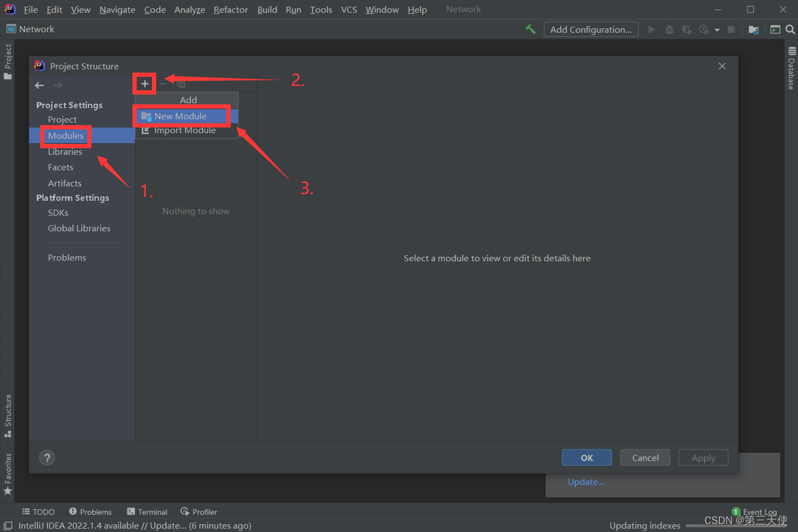Viewport: 798px width, 532px height.
Task: Open the Window menu
Action: 382,10
